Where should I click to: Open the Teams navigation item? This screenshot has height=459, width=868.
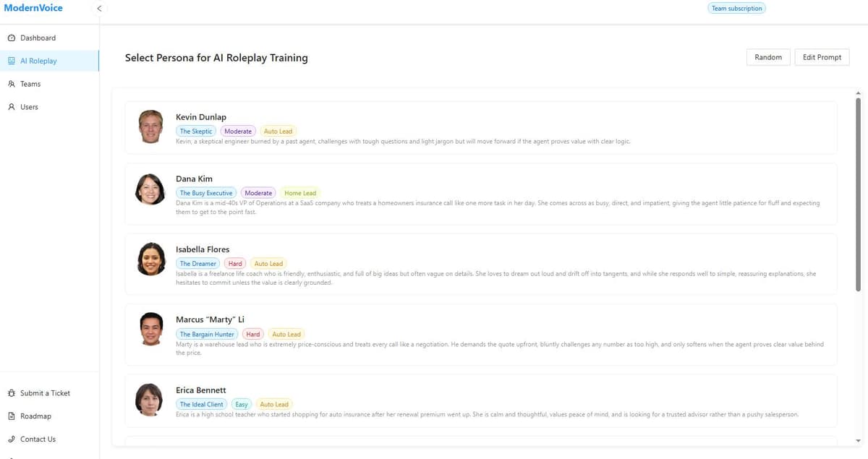click(x=30, y=84)
